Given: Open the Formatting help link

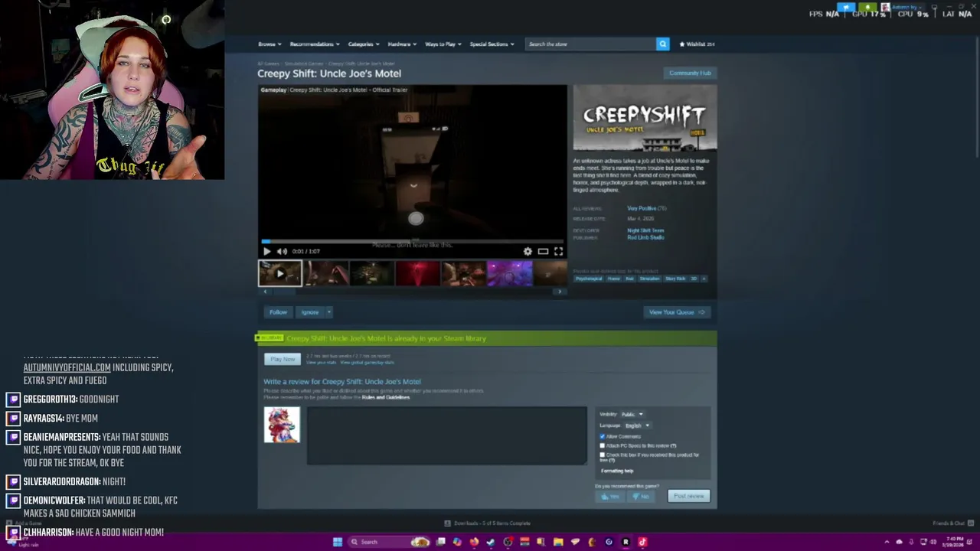Looking at the screenshot, I should 617,471.
